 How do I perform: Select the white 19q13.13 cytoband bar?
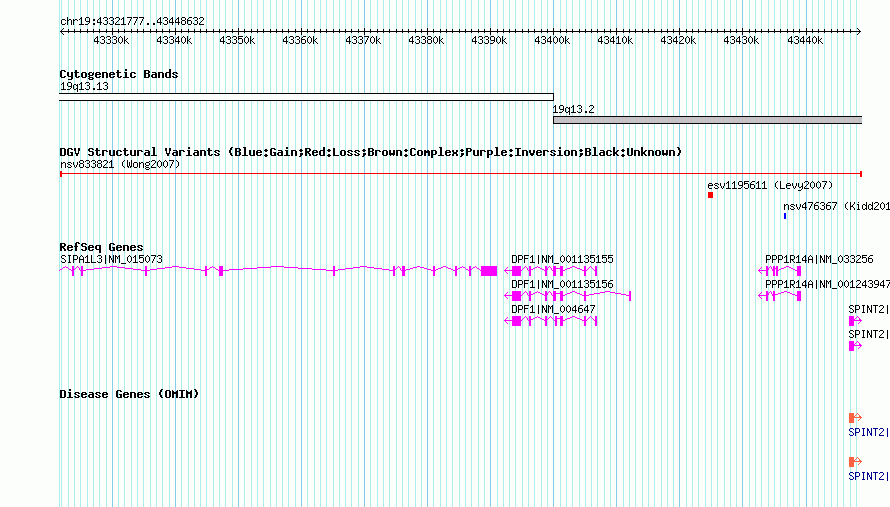307,97
